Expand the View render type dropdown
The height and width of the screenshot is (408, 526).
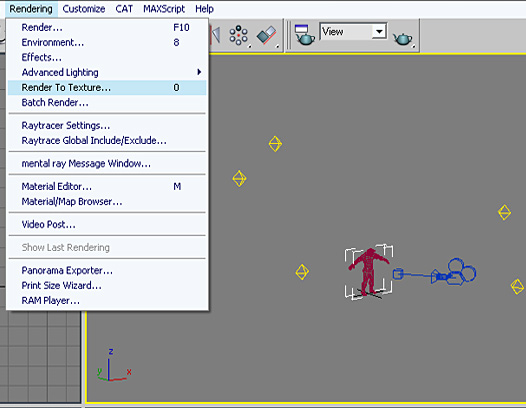tap(379, 32)
